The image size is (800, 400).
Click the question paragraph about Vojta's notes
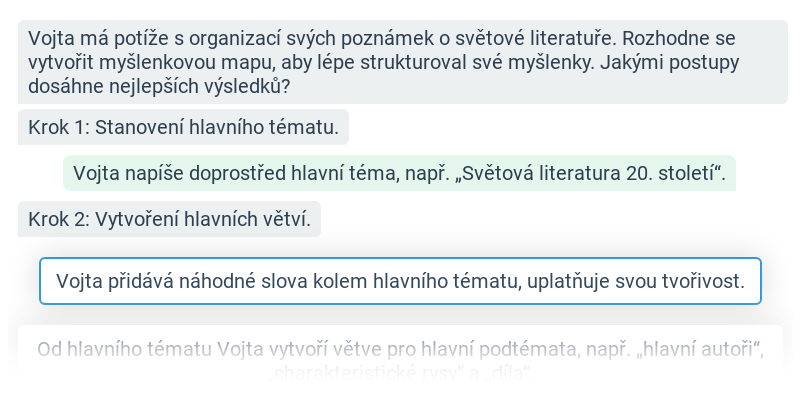(x=403, y=62)
